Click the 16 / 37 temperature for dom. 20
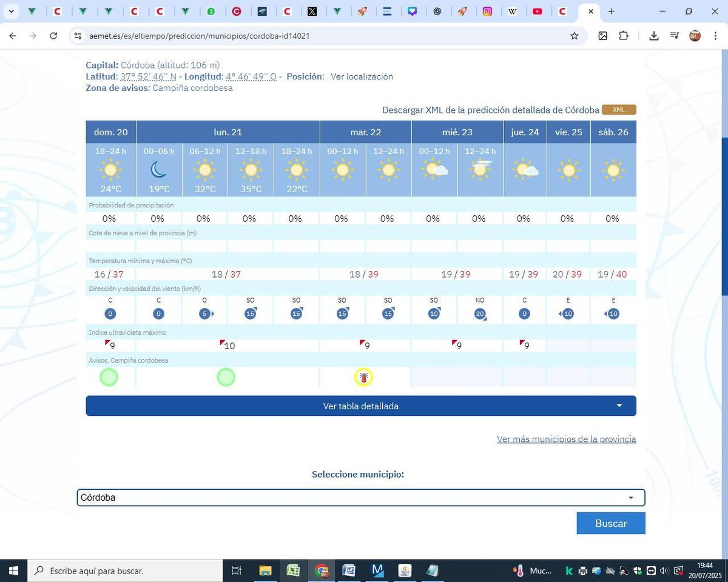This screenshot has width=728, height=582. (109, 274)
